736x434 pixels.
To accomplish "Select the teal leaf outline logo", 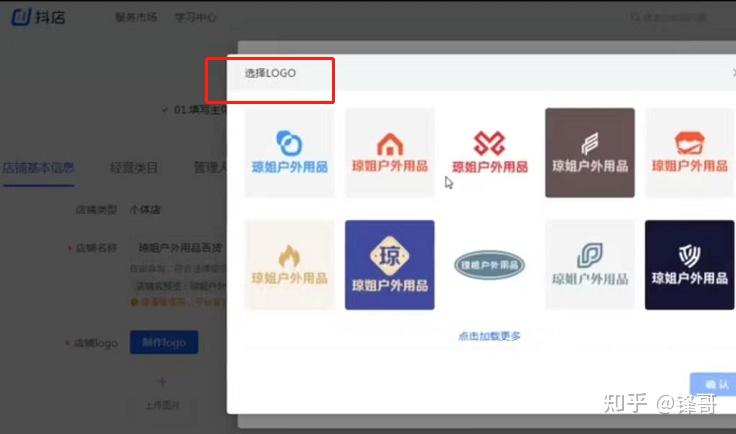I will (x=590, y=265).
